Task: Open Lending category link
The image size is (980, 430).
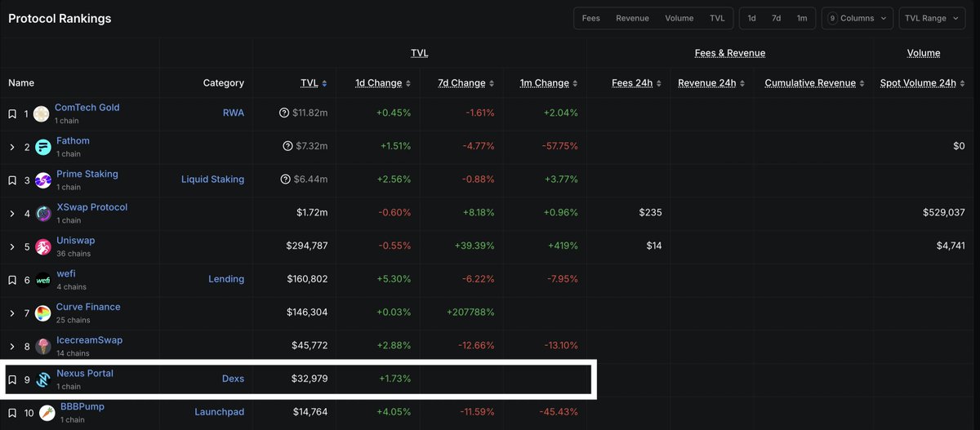Action: tap(226, 279)
